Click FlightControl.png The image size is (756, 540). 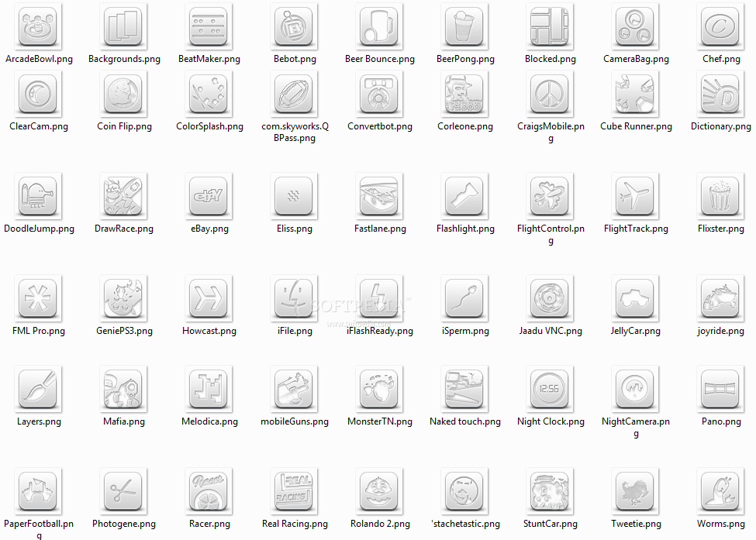coord(551,196)
